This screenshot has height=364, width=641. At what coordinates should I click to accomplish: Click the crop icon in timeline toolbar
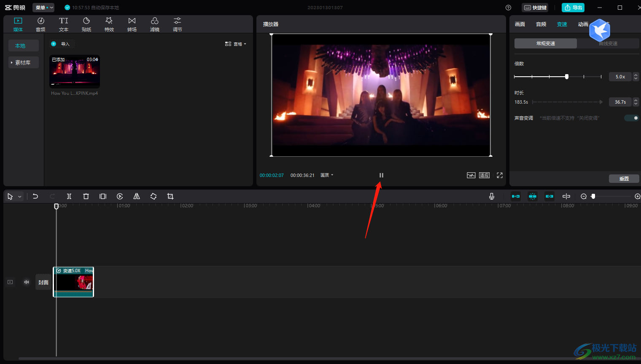click(x=170, y=196)
